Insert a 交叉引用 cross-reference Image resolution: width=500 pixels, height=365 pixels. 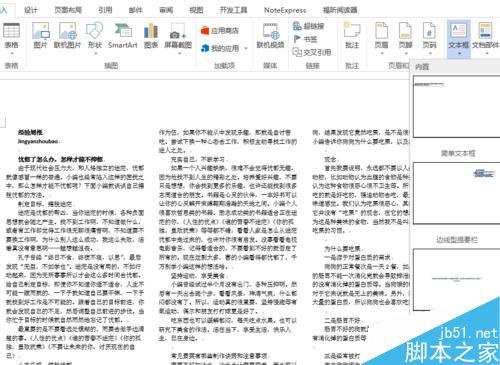tap(312, 52)
